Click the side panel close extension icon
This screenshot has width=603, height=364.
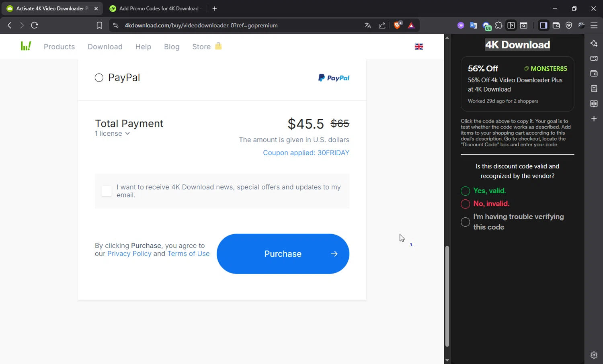pyautogui.click(x=511, y=25)
